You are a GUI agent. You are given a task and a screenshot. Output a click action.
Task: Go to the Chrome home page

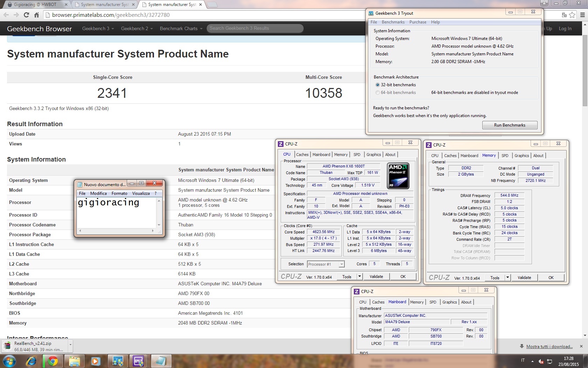[x=36, y=15]
